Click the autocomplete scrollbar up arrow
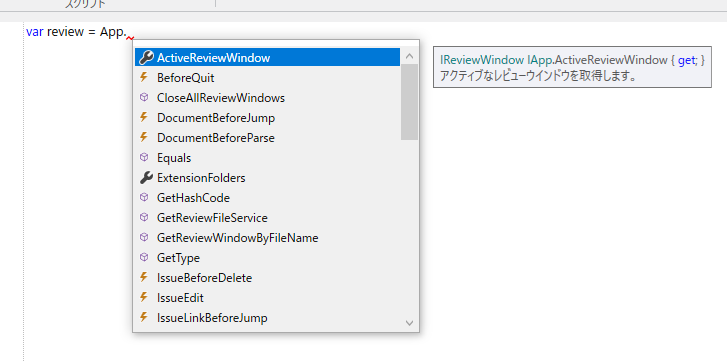This screenshot has height=362, width=727. [409, 57]
